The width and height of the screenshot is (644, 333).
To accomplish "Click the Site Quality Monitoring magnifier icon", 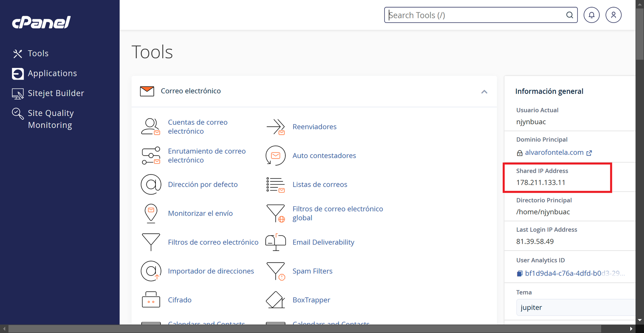I will 18,113.
